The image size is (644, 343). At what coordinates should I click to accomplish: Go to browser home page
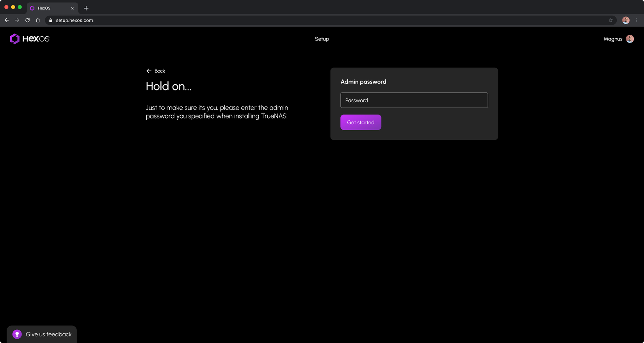pos(38,20)
